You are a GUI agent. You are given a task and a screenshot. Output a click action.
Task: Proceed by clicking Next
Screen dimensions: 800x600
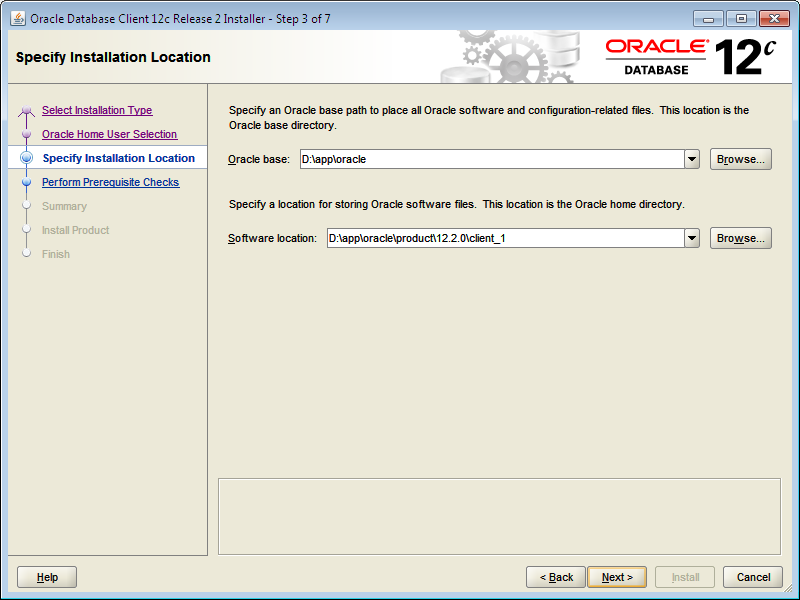point(616,577)
